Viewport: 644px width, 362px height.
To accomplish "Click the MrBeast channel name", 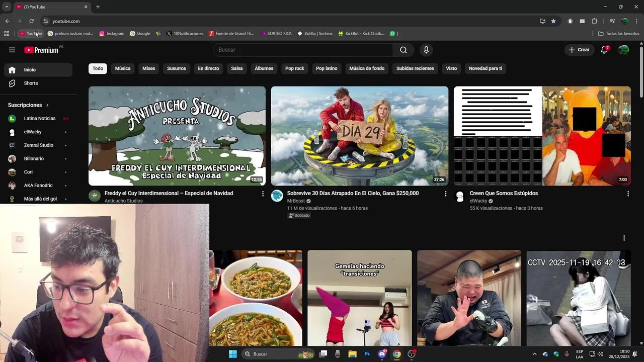I will click(x=296, y=201).
